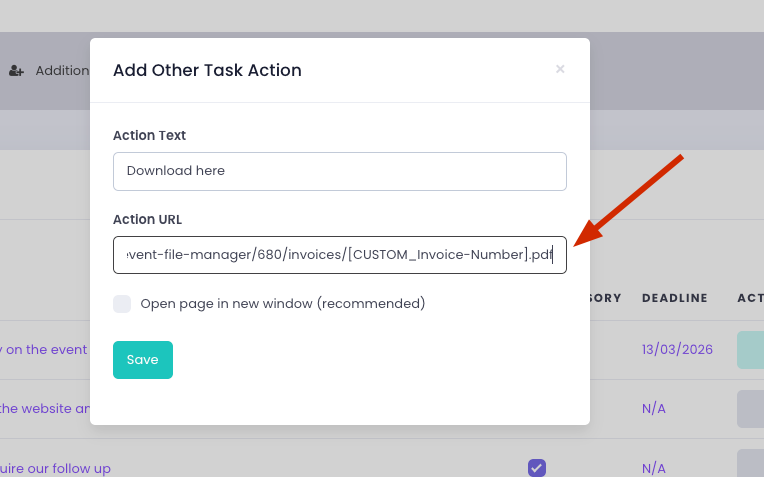
Task: Click the 13/03/2026 deadline date
Action: click(677, 350)
